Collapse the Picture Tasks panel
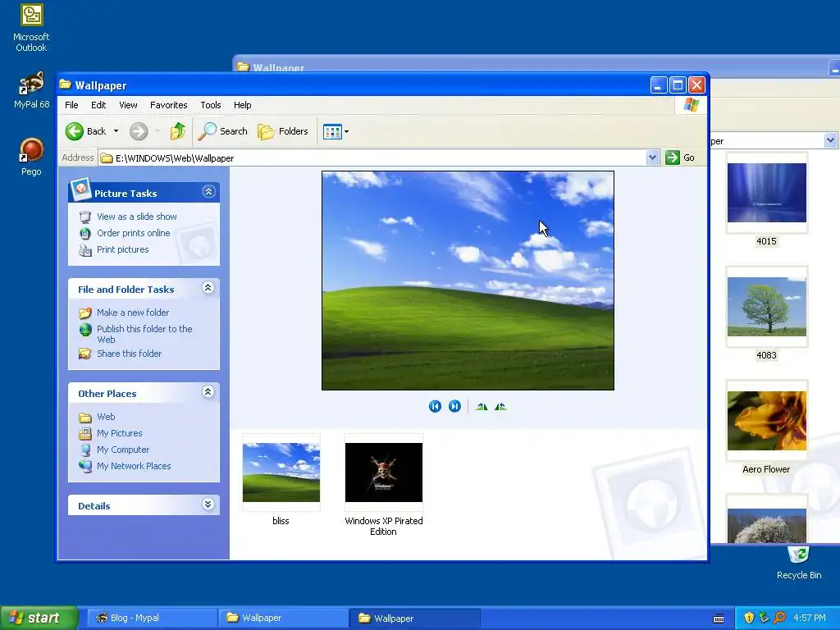Image resolution: width=840 pixels, height=630 pixels. pyautogui.click(x=209, y=192)
